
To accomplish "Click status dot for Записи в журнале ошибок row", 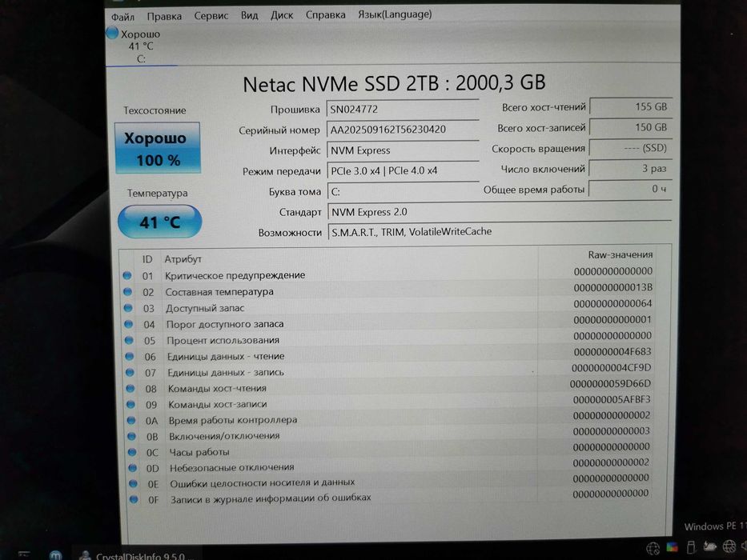I will pos(134,499).
